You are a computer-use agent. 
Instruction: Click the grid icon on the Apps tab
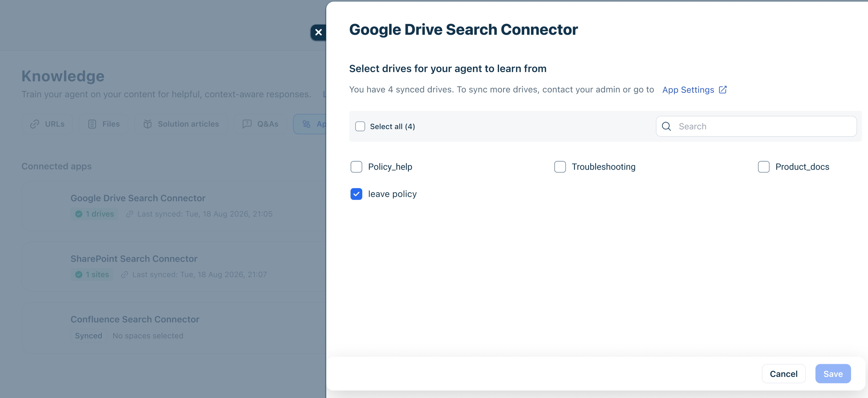point(306,124)
